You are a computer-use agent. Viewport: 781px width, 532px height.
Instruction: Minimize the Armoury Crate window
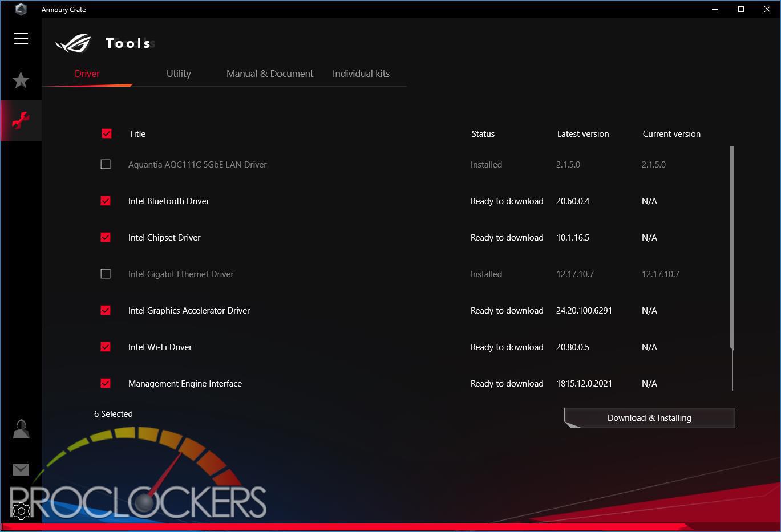click(x=715, y=9)
